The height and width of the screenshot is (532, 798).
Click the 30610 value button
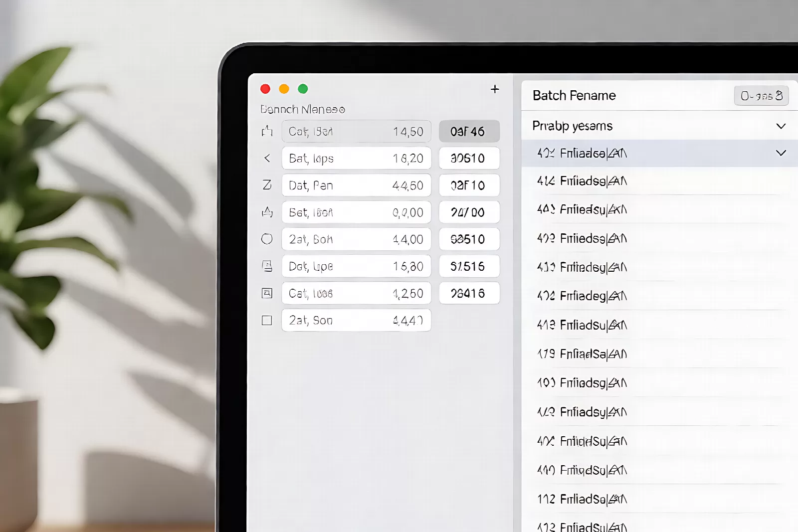point(469,158)
